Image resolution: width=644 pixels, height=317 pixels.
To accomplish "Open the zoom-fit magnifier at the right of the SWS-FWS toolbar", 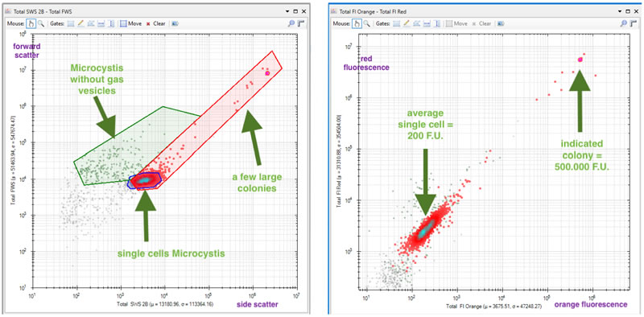I will point(291,23).
